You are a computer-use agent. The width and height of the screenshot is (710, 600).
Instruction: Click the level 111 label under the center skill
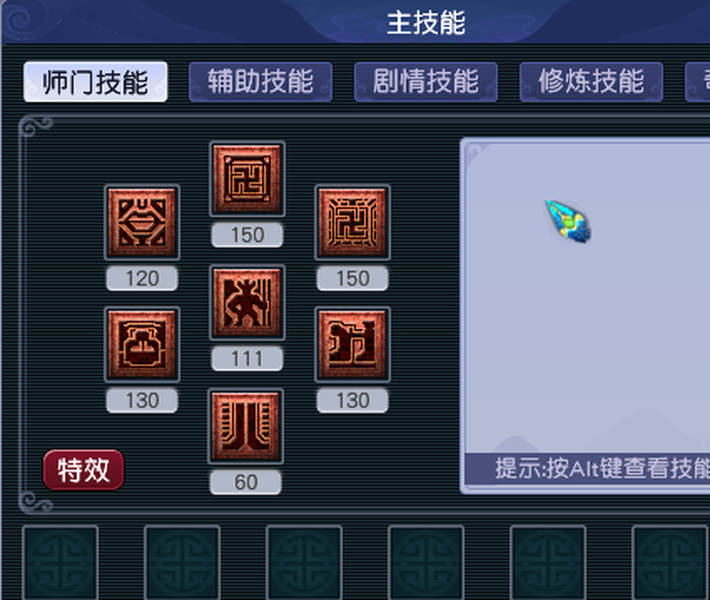click(247, 359)
